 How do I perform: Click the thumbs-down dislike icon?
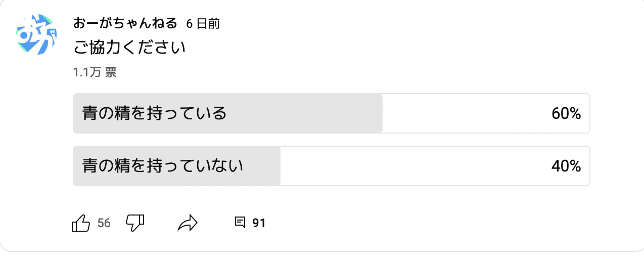coord(135,223)
